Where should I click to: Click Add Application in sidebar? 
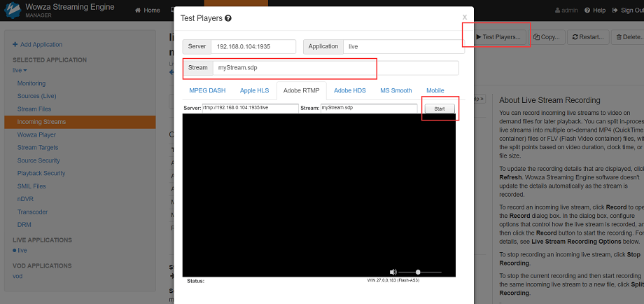click(x=37, y=44)
